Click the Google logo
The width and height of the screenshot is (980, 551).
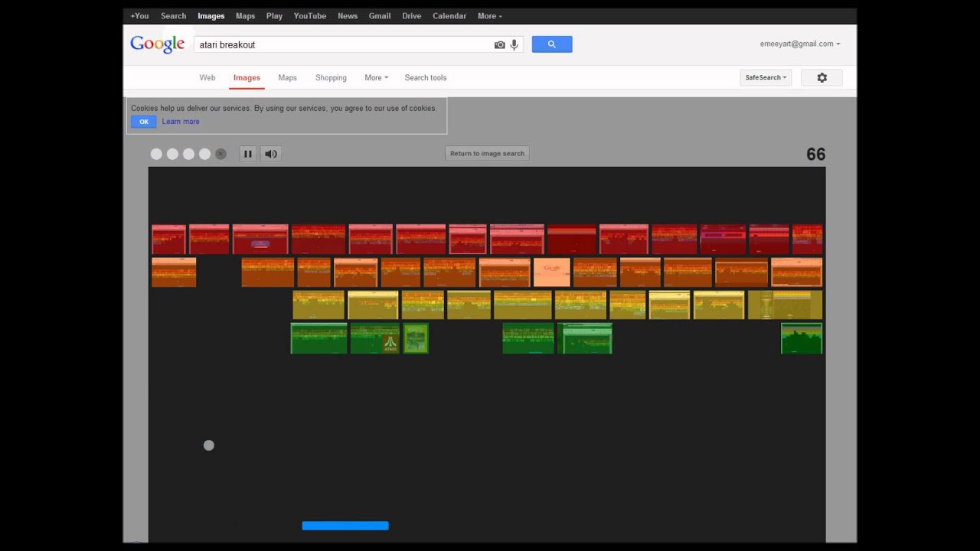coord(158,44)
